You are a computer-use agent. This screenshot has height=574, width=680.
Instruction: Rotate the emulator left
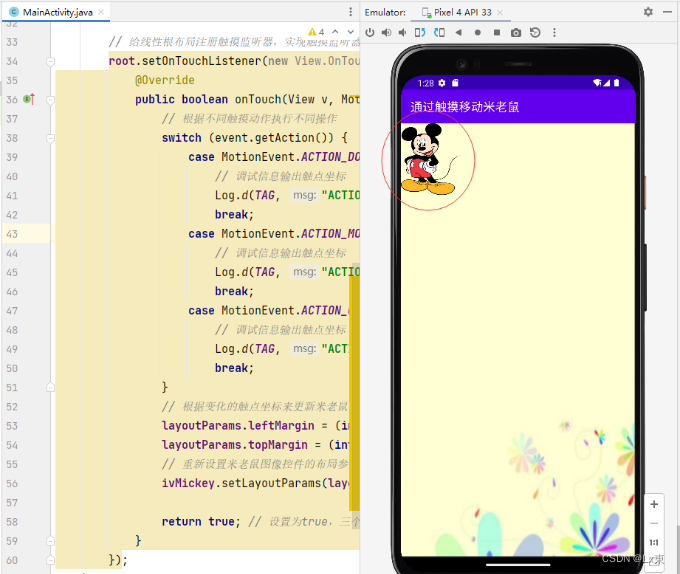click(420, 33)
